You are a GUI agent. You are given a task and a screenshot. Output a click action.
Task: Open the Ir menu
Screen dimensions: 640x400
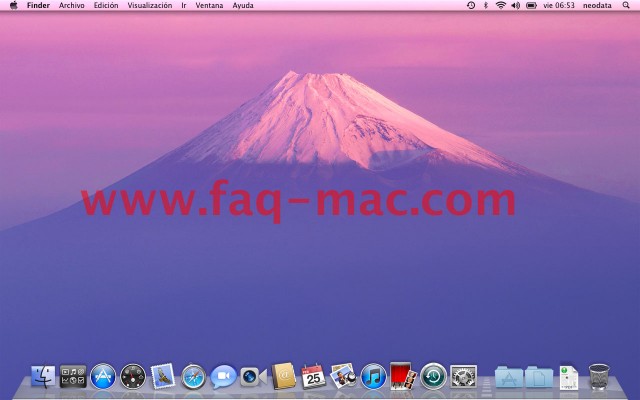coord(184,5)
